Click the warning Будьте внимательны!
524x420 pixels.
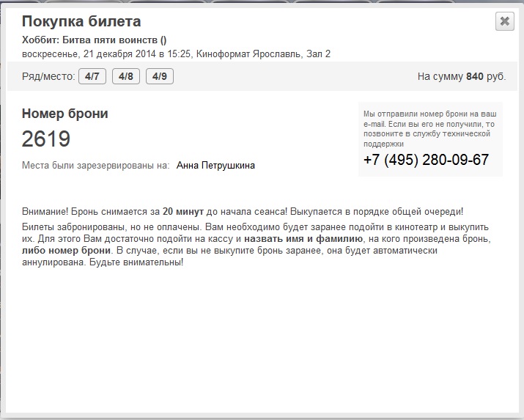coord(136,262)
